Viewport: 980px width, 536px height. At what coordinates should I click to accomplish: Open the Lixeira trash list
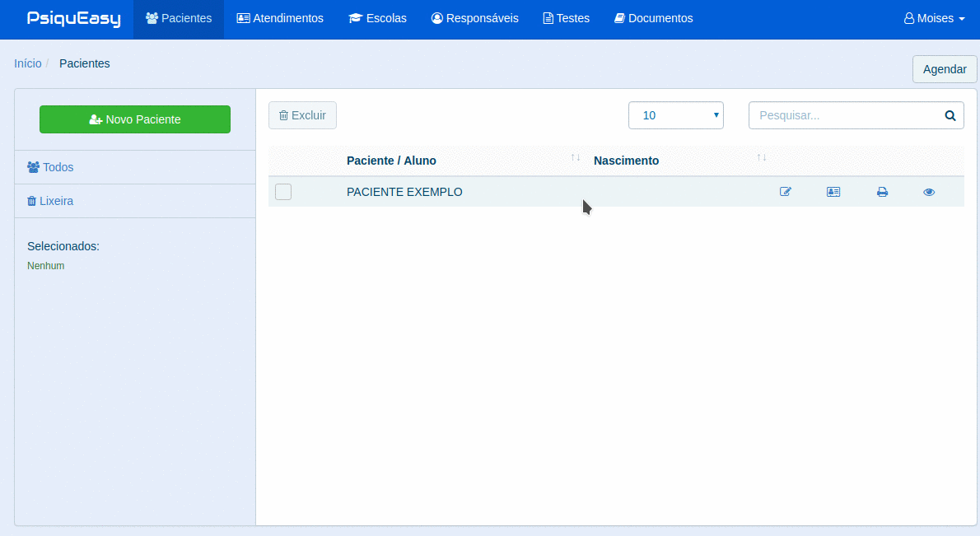50,201
